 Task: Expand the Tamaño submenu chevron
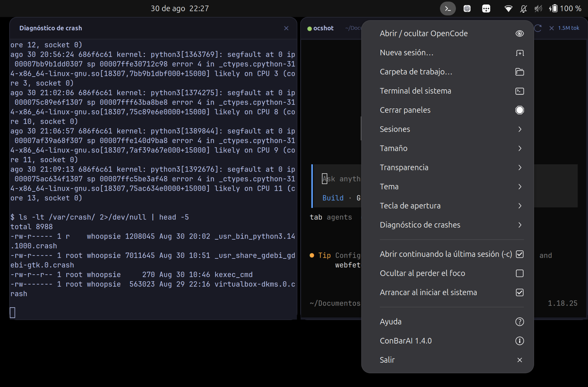(520, 148)
